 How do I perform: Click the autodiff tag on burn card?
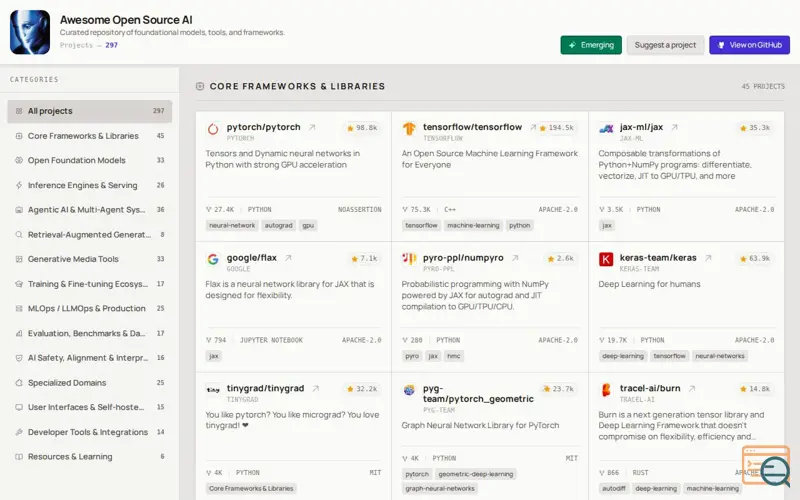tap(614, 489)
